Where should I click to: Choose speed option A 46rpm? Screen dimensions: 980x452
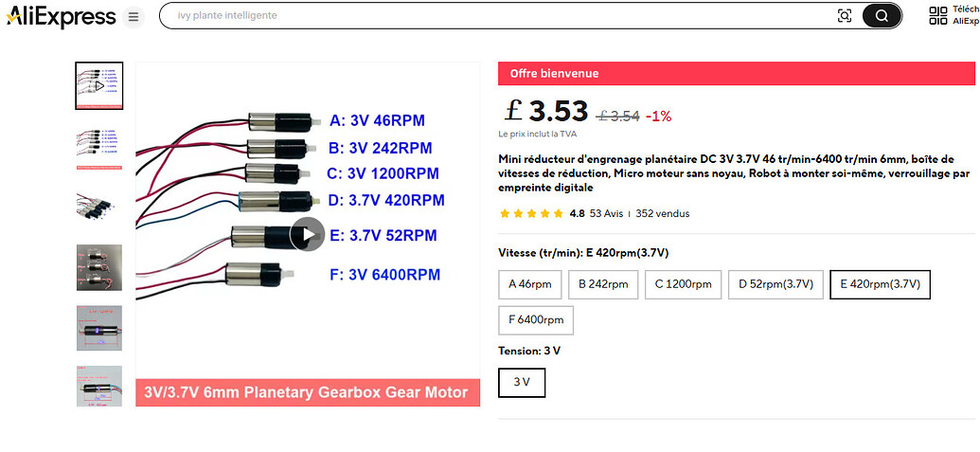[x=529, y=284]
